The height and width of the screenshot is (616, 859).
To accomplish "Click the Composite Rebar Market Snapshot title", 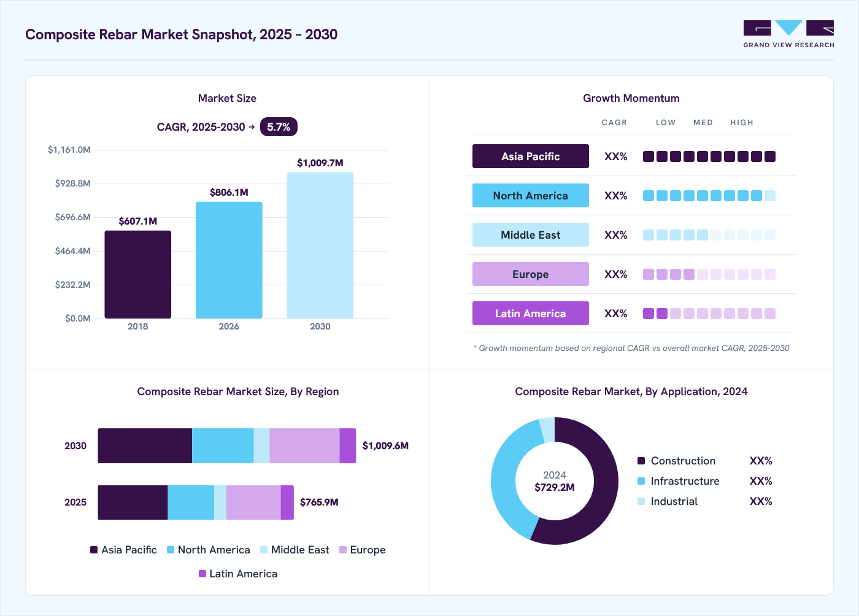I will click(182, 34).
